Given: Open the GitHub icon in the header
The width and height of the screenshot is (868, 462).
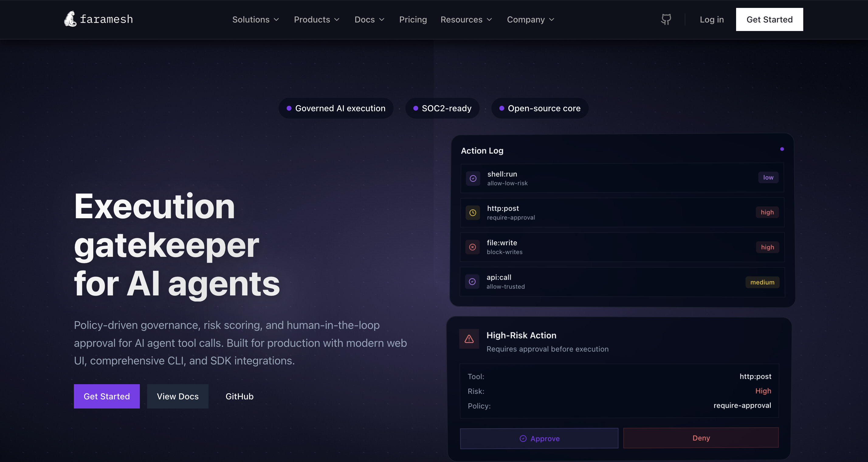Looking at the screenshot, I should coord(666,19).
